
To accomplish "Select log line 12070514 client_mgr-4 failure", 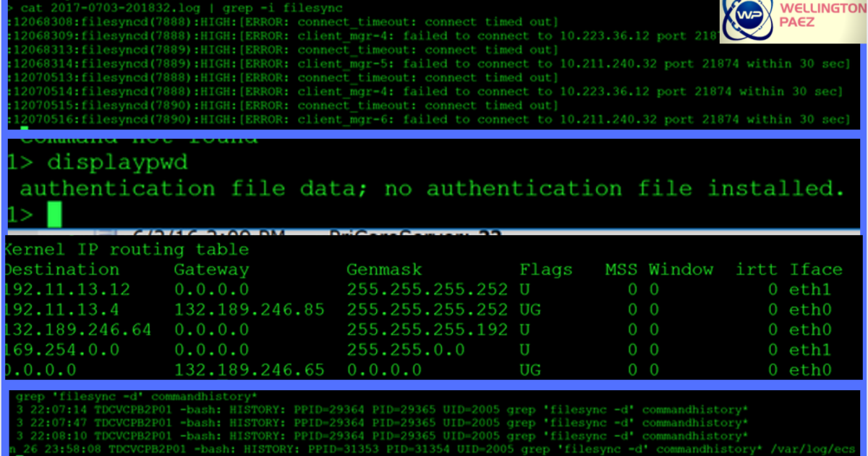I will pyautogui.click(x=425, y=91).
